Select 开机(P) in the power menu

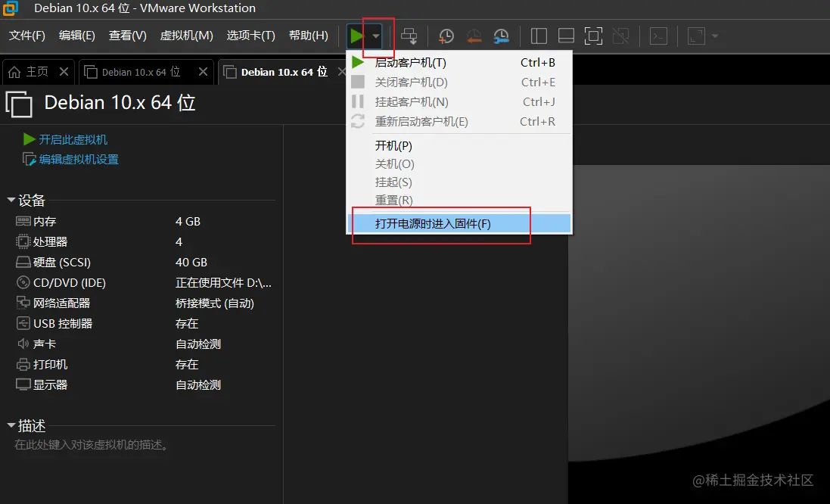[459, 145]
